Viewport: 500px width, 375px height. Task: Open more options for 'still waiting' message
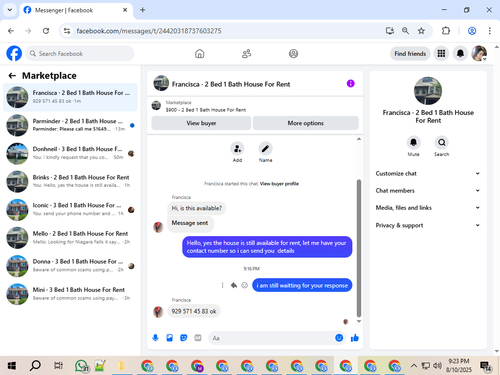coord(222,285)
